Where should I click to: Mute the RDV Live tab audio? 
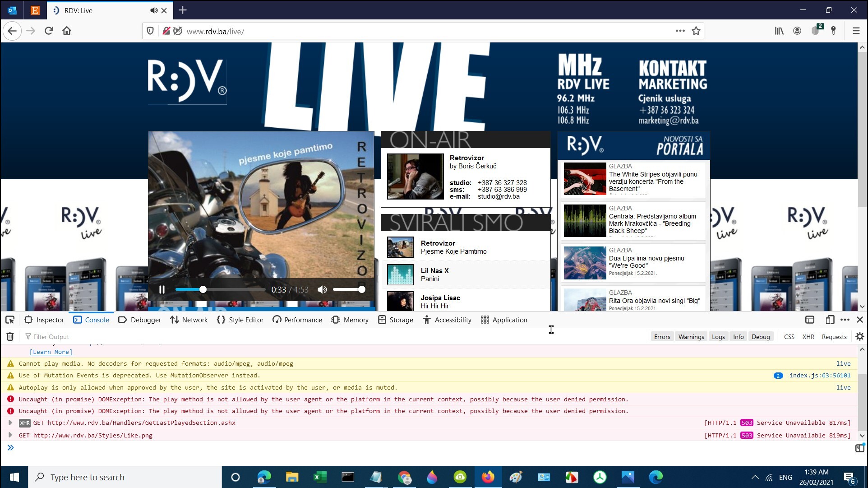tap(154, 10)
